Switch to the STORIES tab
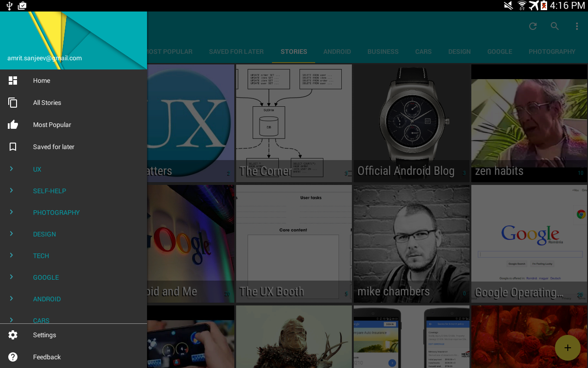This screenshot has height=368, width=588. [x=294, y=52]
